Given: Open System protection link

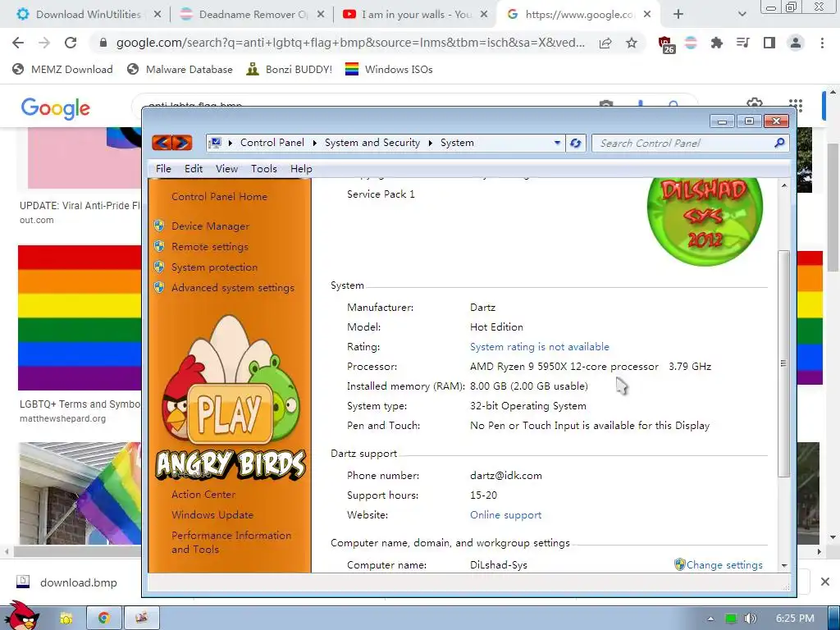Looking at the screenshot, I should pos(214,267).
